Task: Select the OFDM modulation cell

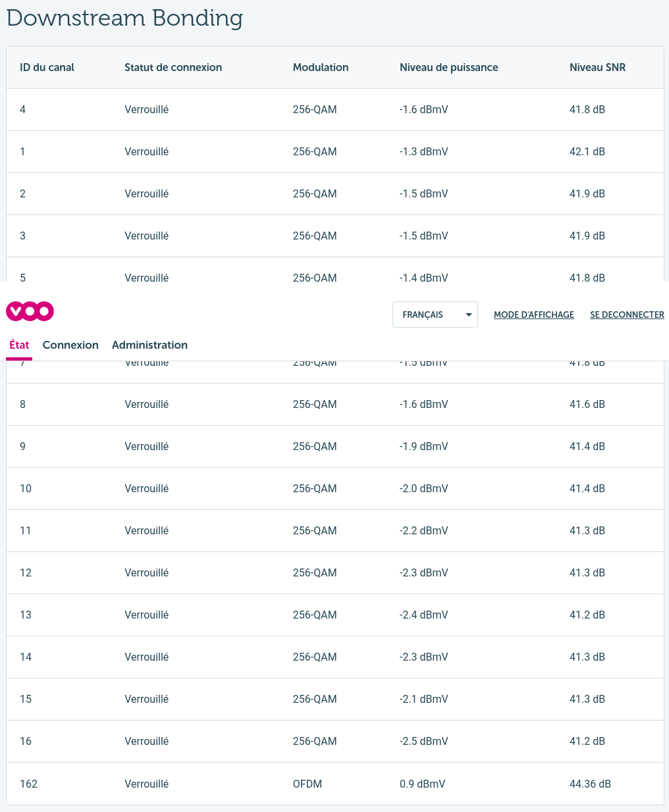Action: coord(308,784)
